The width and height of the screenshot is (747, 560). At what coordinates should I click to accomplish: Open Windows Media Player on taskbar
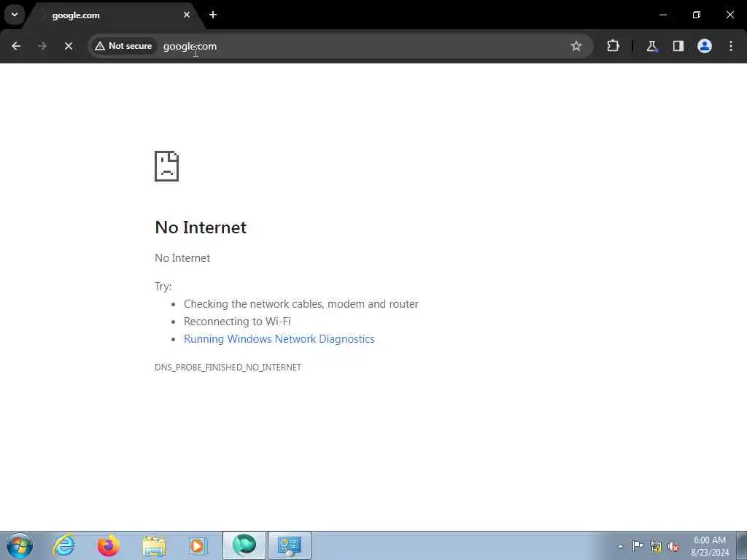(198, 545)
